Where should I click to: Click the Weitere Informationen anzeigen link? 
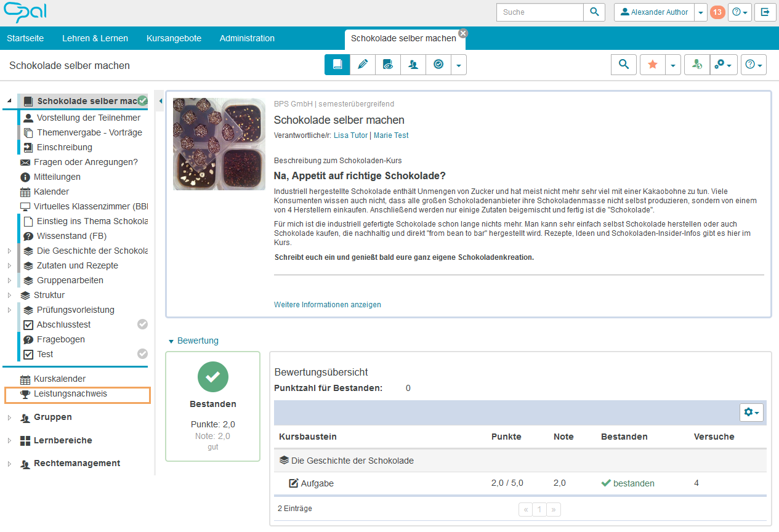[x=327, y=305]
